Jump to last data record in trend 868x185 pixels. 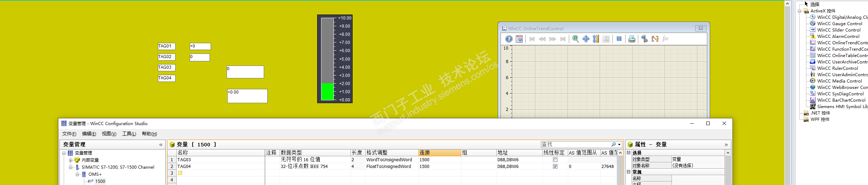pos(563,39)
